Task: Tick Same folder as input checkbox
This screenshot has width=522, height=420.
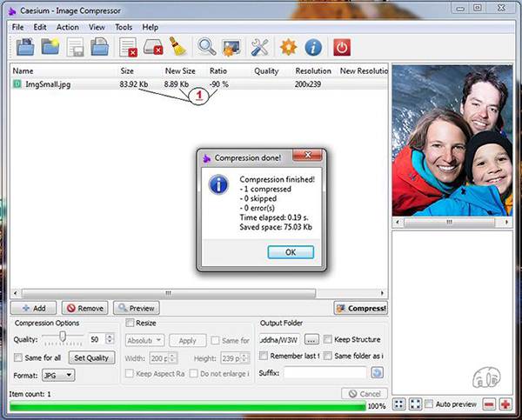Action: (x=328, y=356)
